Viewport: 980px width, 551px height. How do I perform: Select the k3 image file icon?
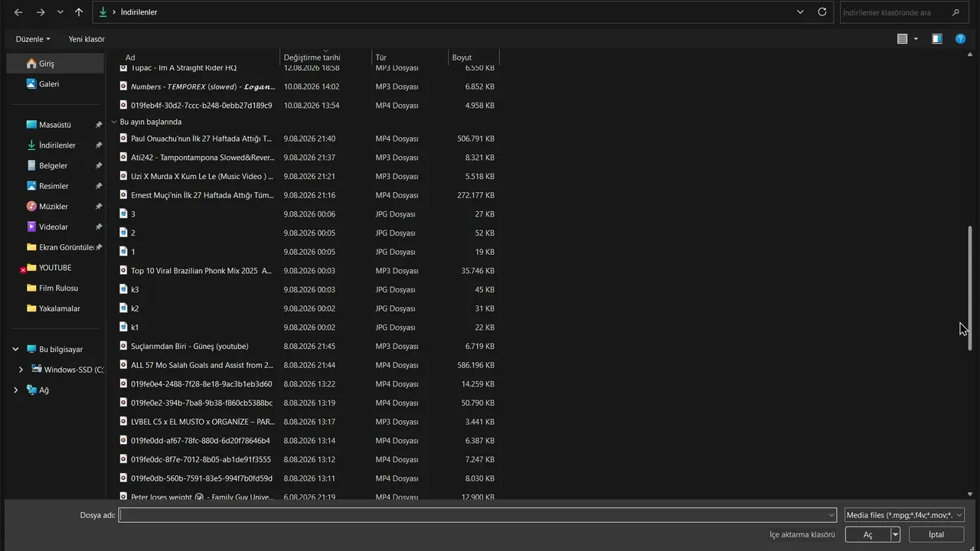coord(123,289)
